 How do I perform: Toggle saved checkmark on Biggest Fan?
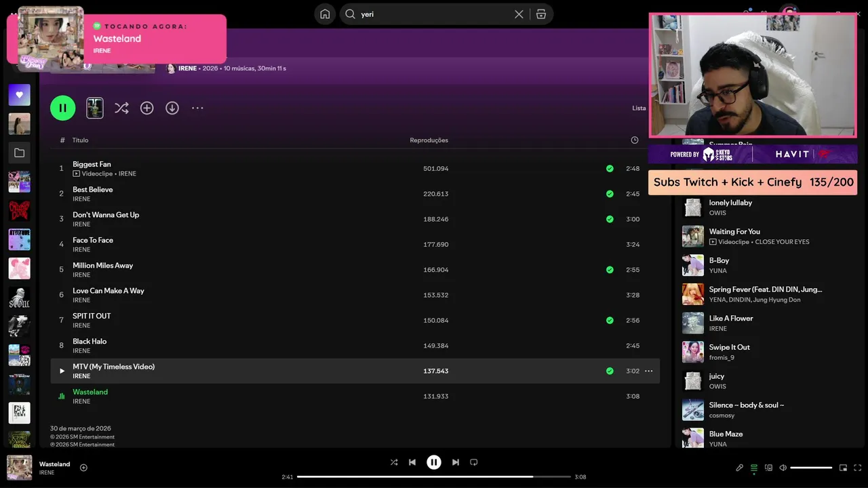click(610, 168)
